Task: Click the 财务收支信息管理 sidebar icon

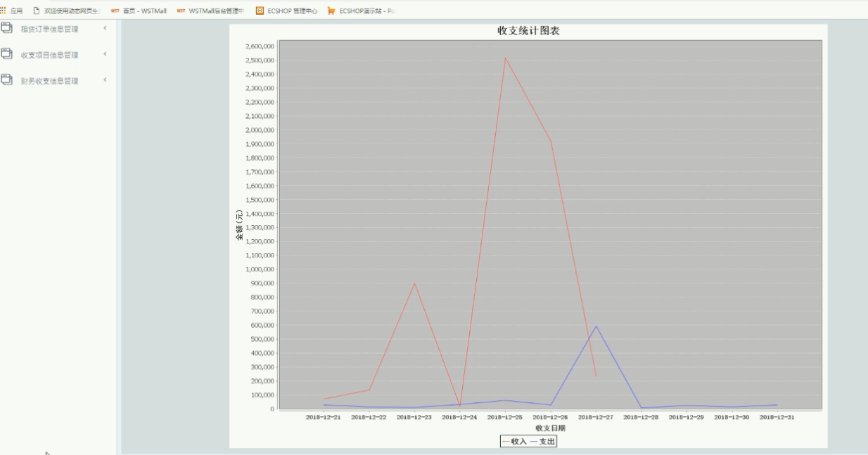Action: tap(7, 80)
